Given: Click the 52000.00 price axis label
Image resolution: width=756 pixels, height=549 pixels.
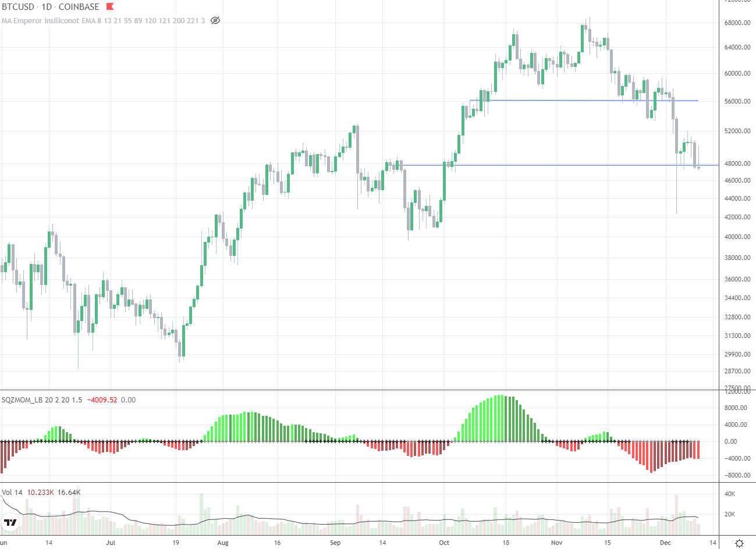Looking at the screenshot, I should 737,131.
